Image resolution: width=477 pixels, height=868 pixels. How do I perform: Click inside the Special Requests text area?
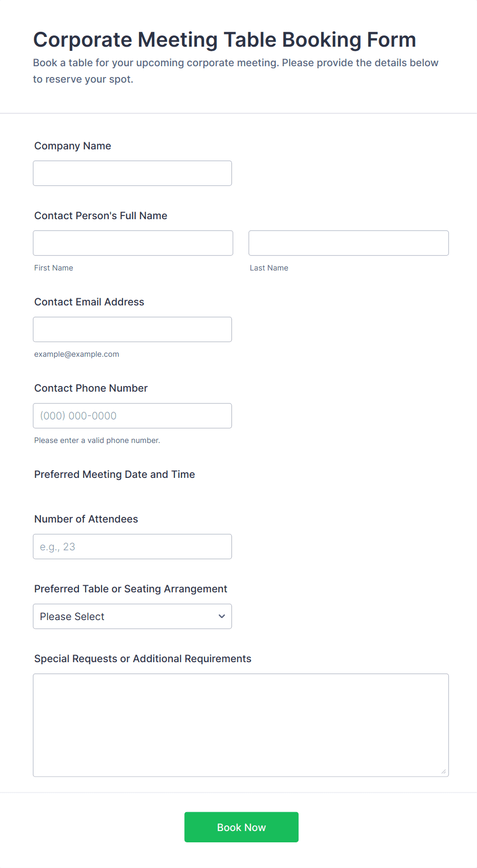241,725
